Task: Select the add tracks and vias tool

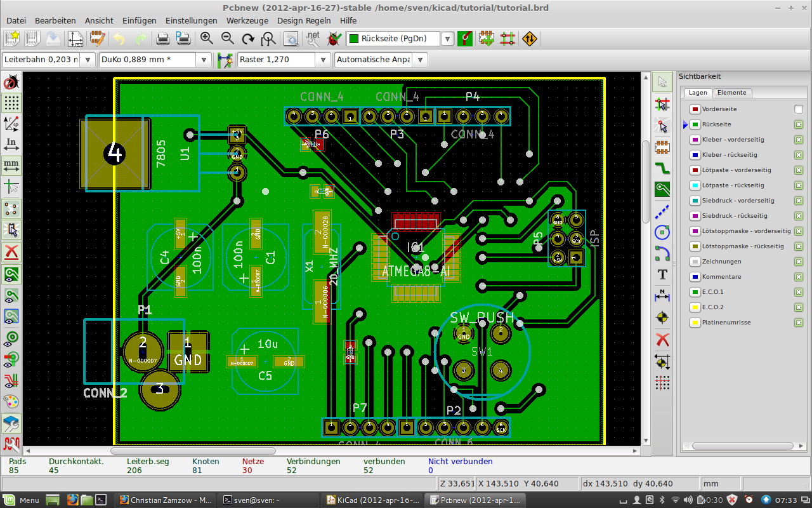Action: point(662,168)
